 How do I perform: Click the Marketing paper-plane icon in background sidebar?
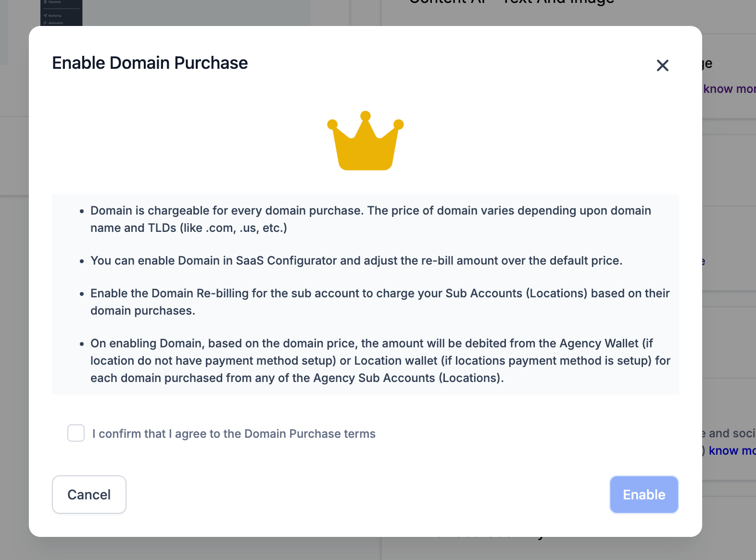point(45,15)
